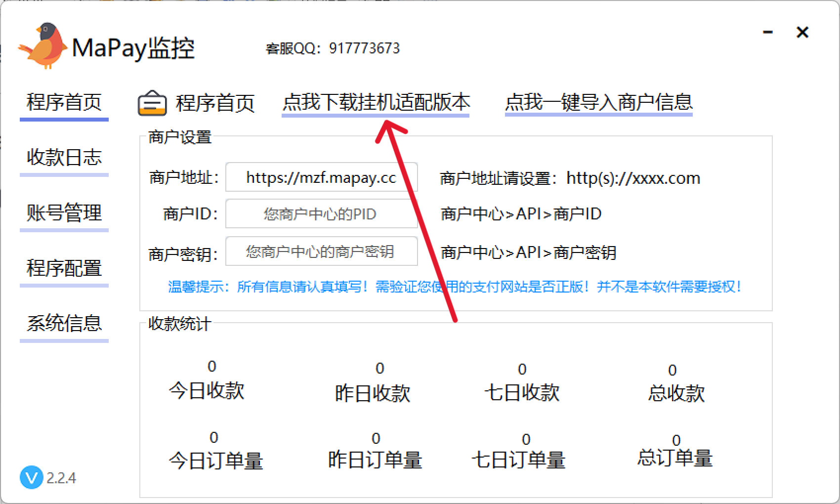Screen dimensions: 840x504
Task: Click the 程序首页 heading beside briefcase
Action: point(215,103)
